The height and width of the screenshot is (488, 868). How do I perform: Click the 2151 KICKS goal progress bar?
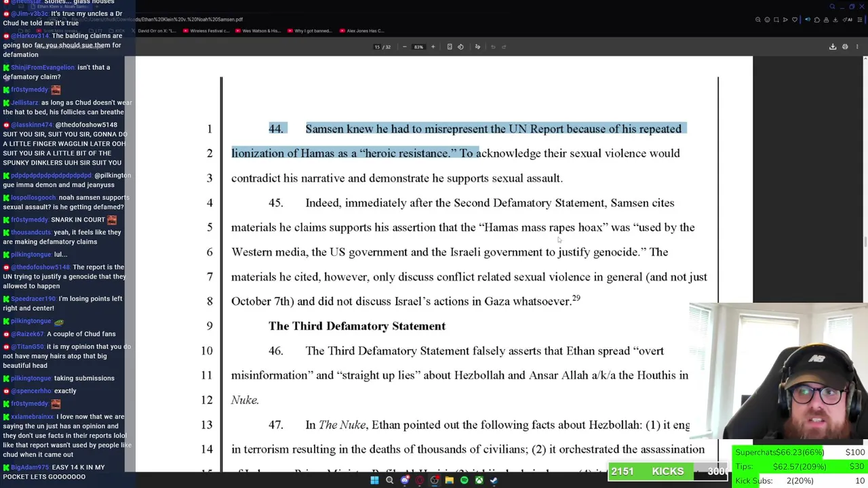(x=669, y=472)
